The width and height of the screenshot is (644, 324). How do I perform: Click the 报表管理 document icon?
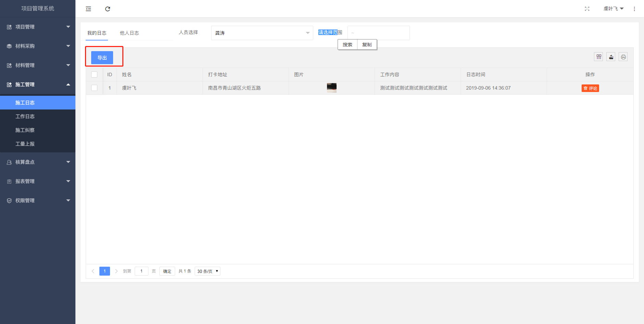[9, 181]
